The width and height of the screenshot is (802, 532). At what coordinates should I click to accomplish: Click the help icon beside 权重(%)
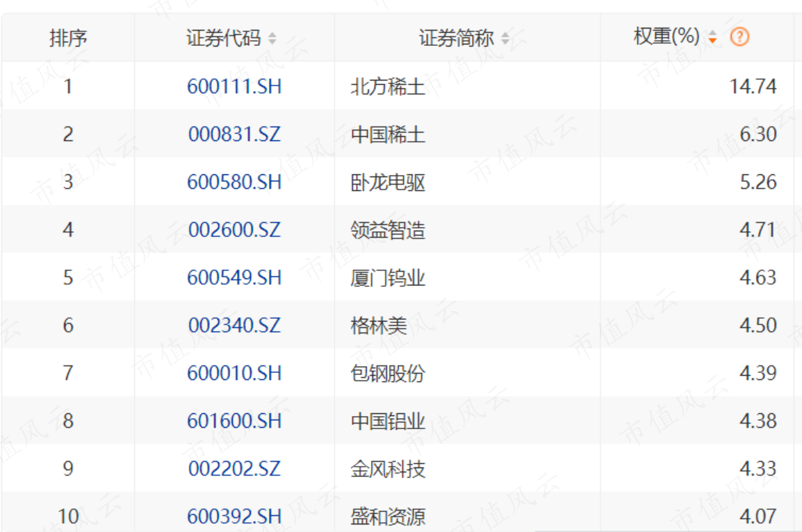(739, 37)
